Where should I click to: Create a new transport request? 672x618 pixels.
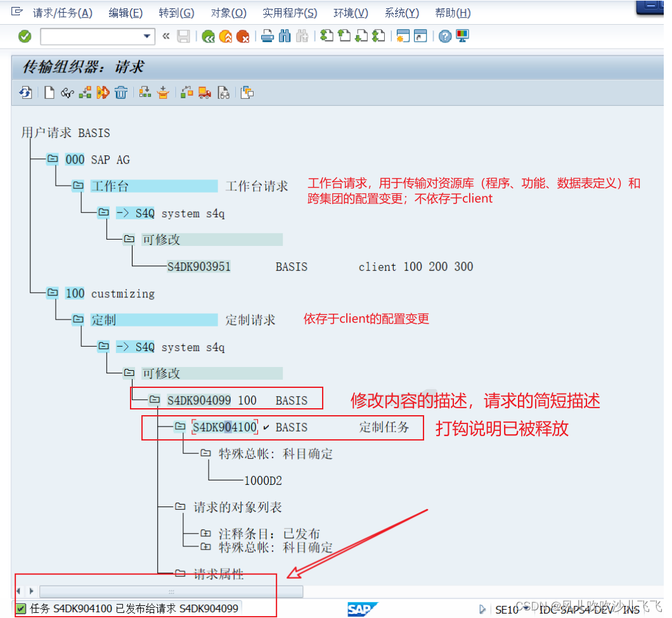(x=49, y=93)
